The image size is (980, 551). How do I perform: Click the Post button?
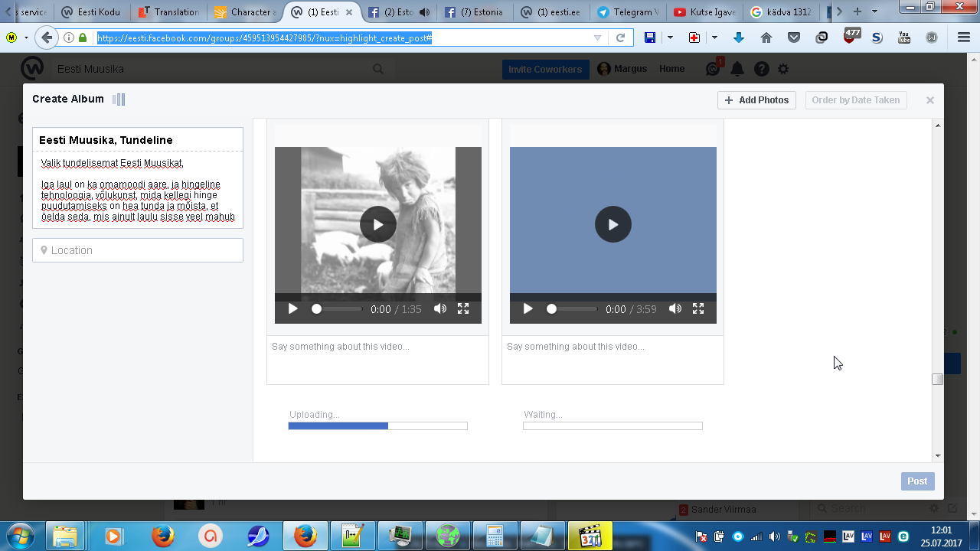point(917,481)
